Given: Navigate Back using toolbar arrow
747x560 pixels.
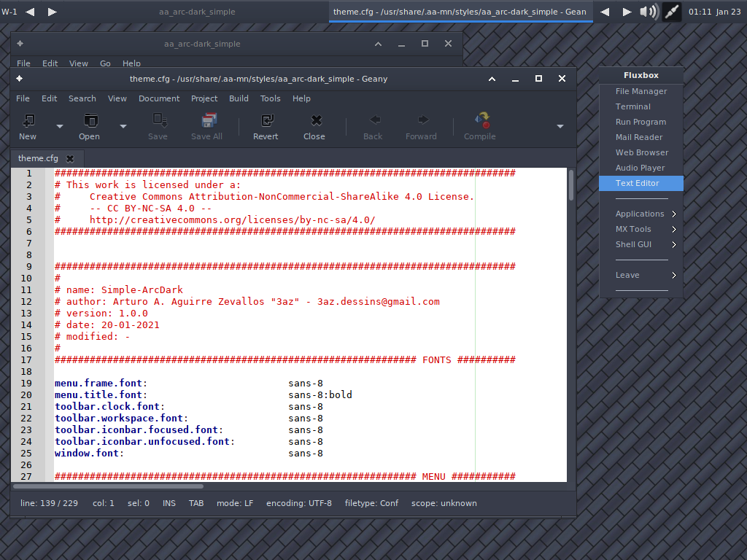Looking at the screenshot, I should [375, 120].
